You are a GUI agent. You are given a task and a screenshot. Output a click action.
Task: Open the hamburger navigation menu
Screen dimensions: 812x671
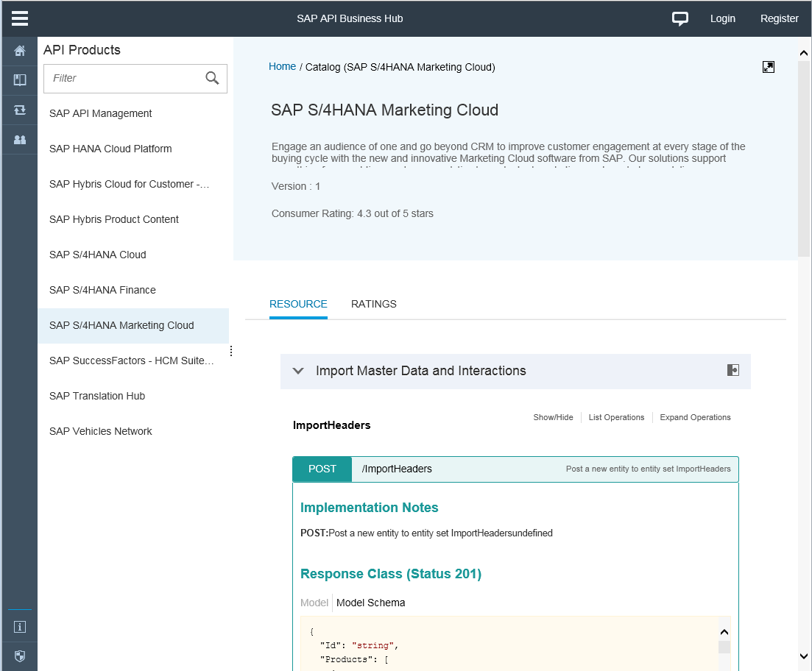[x=20, y=18]
